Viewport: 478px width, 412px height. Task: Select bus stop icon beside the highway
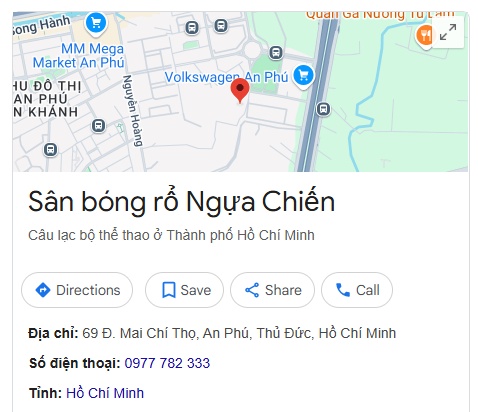coord(323,109)
